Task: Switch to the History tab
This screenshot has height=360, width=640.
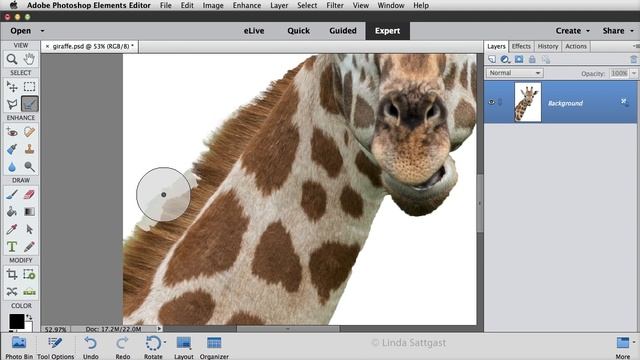Action: [548, 46]
